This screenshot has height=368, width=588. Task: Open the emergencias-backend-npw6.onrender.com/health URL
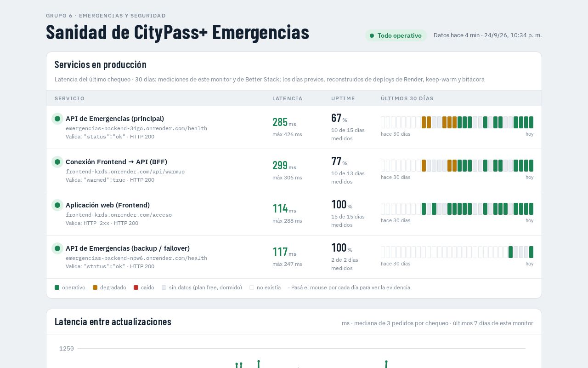136,258
